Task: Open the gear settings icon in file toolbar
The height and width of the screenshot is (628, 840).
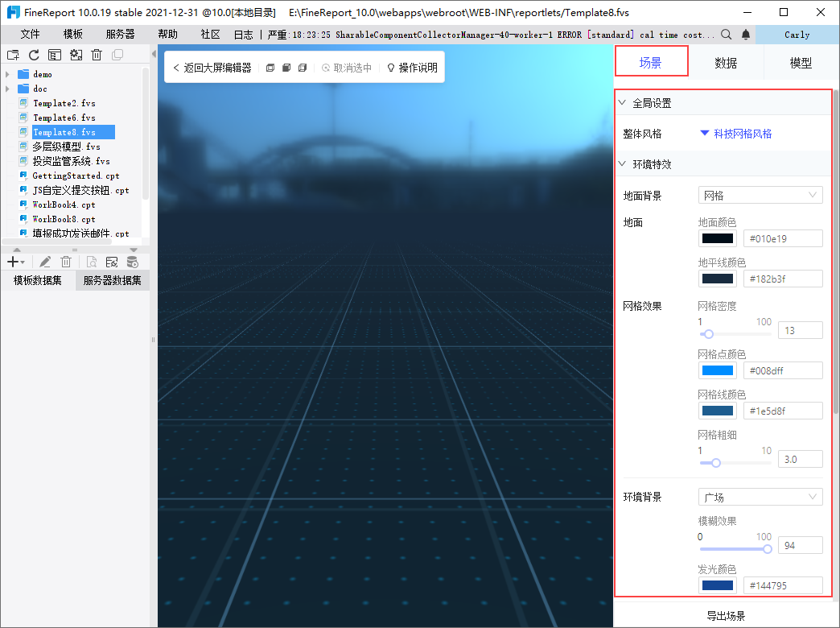Action: pos(76,55)
